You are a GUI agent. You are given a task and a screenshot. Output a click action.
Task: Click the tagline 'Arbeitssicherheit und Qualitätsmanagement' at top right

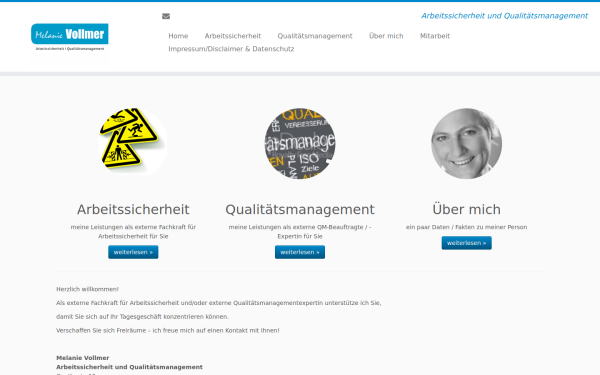point(504,16)
